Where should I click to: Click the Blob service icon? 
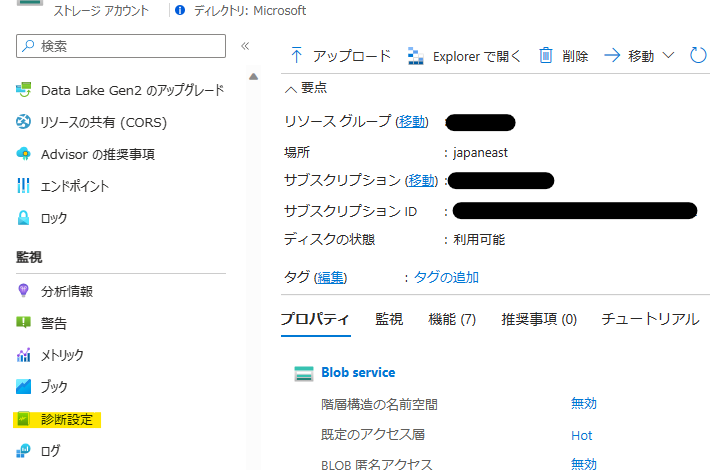(304, 374)
